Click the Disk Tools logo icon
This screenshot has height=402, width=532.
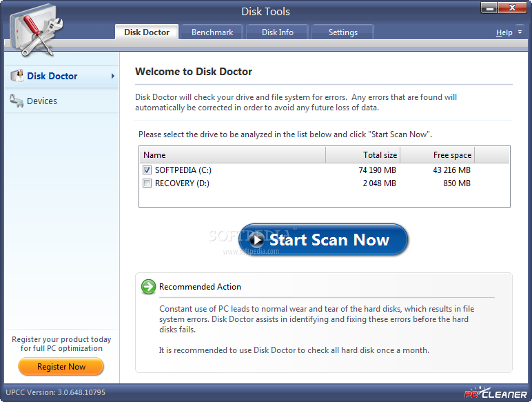37,30
